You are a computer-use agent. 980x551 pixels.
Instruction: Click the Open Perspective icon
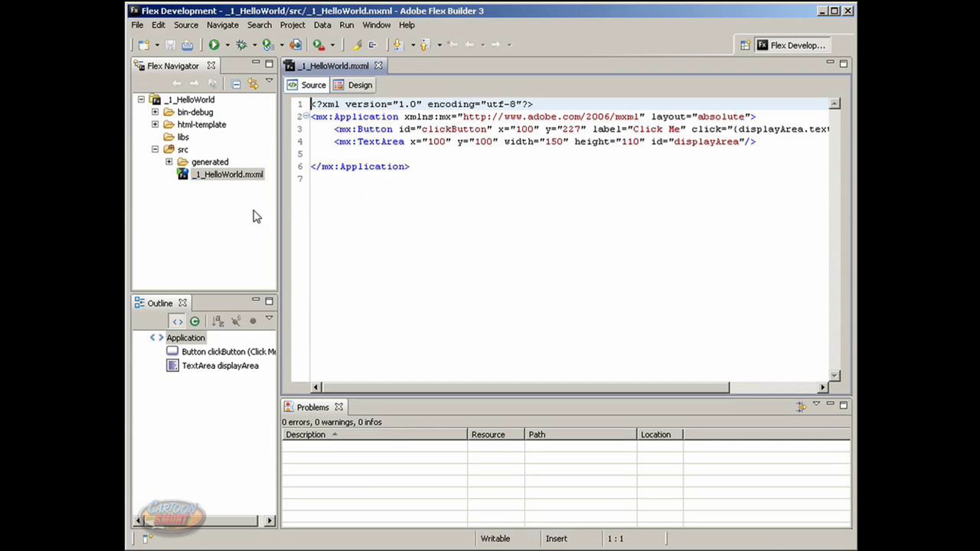click(745, 45)
